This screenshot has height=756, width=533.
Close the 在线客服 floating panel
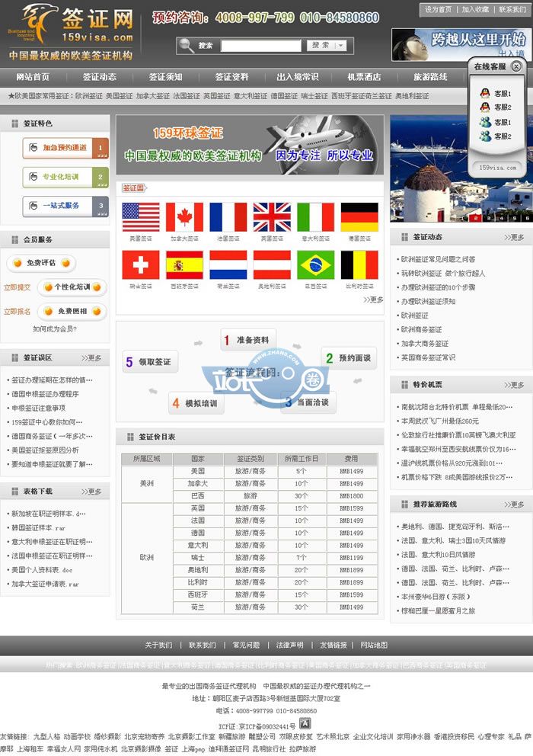tap(516, 66)
